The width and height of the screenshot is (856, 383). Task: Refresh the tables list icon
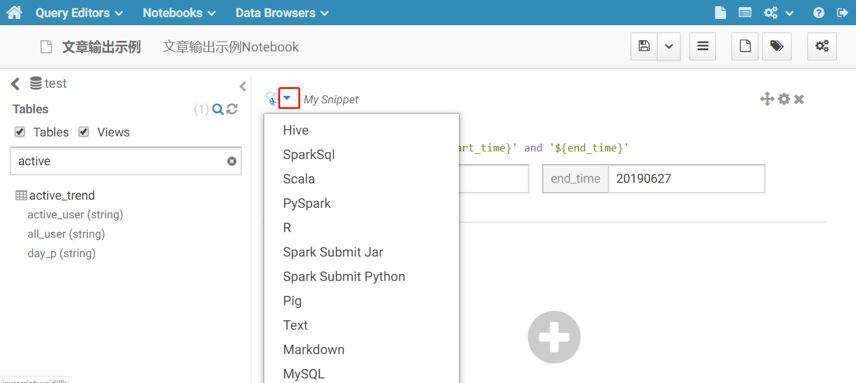tap(231, 109)
